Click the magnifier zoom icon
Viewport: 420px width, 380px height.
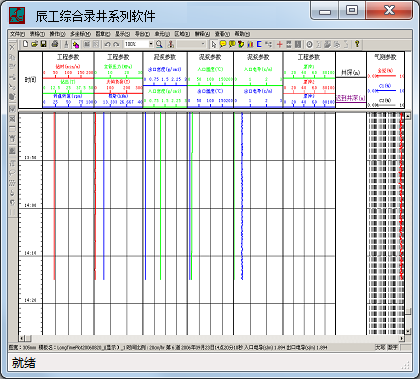pos(159,44)
